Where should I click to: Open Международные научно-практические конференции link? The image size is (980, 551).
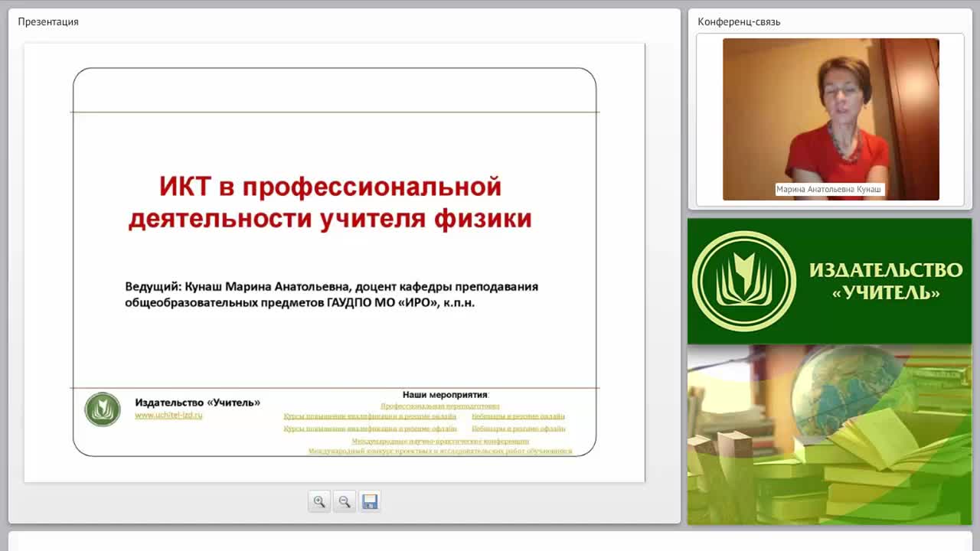click(440, 441)
